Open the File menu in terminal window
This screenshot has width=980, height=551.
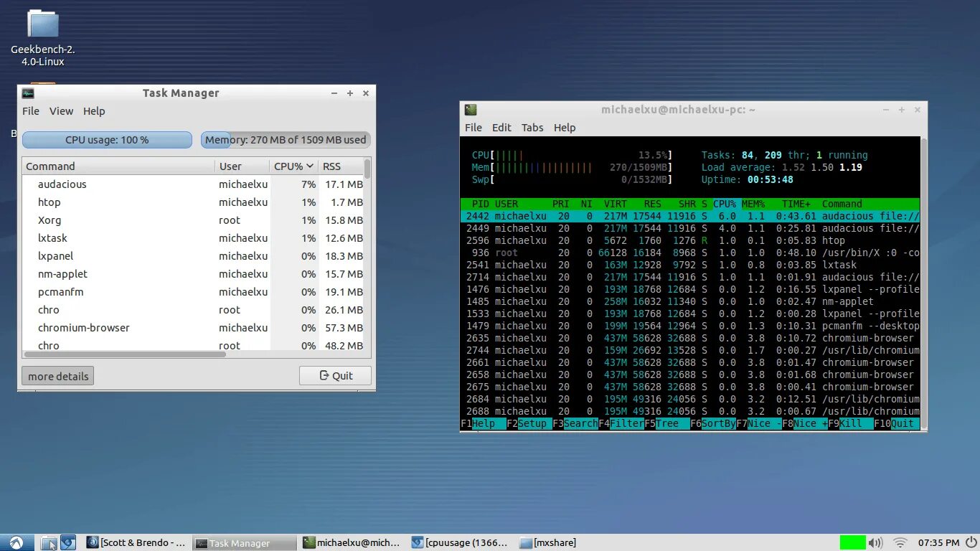coord(473,128)
